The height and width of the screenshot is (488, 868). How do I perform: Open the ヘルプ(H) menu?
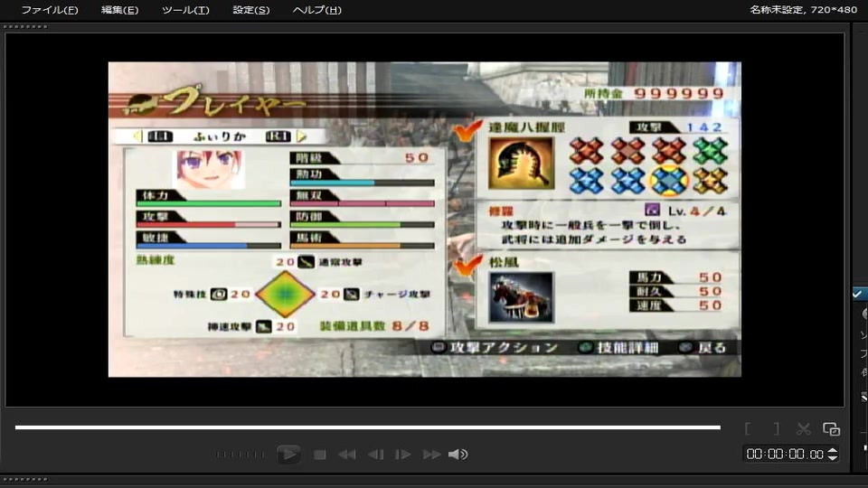(316, 10)
